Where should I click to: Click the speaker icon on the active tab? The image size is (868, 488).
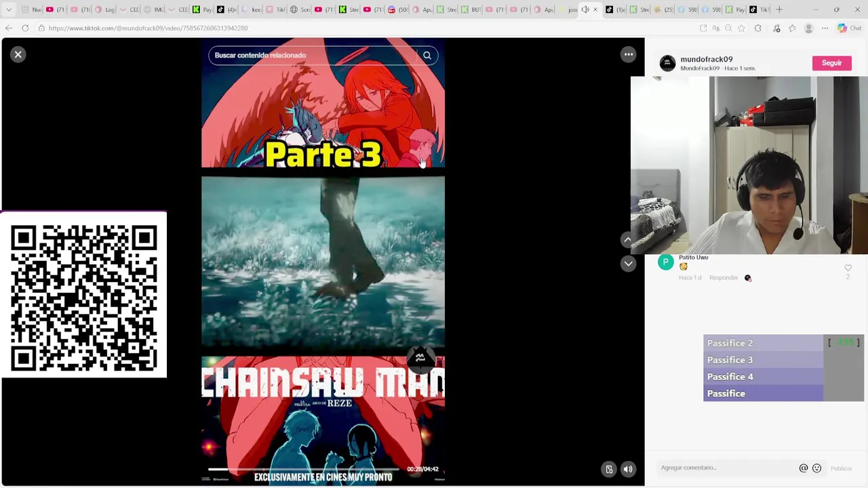coord(585,9)
